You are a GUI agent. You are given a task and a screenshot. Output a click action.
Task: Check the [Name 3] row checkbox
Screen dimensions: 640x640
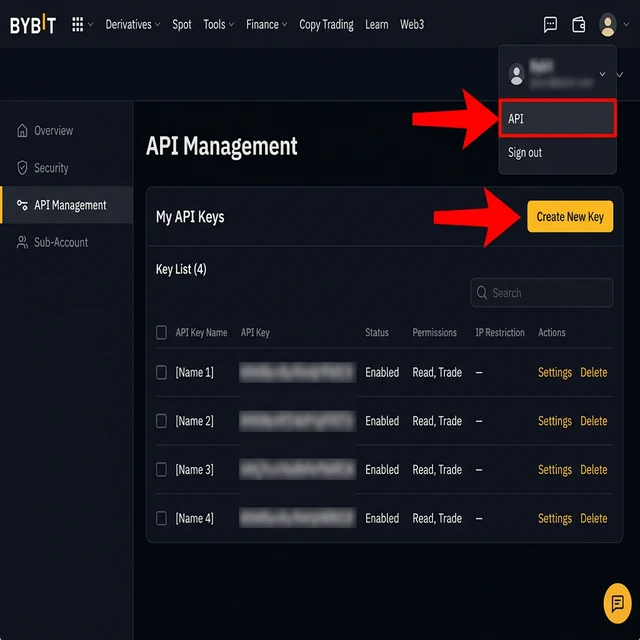(x=161, y=469)
